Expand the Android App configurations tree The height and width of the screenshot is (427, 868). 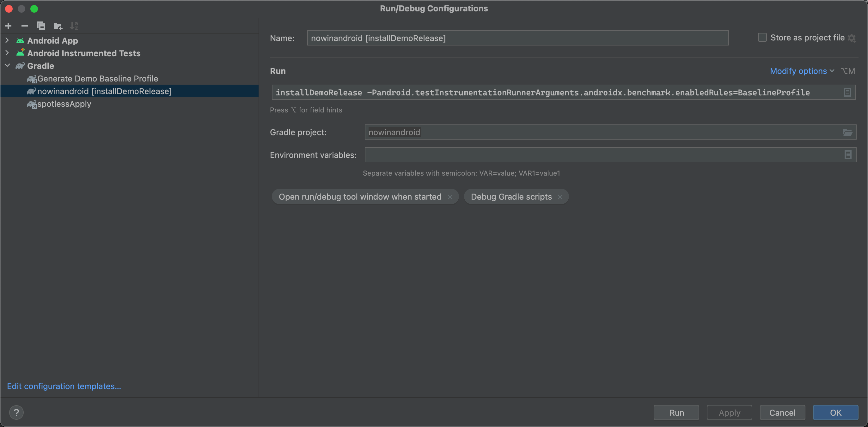point(7,40)
